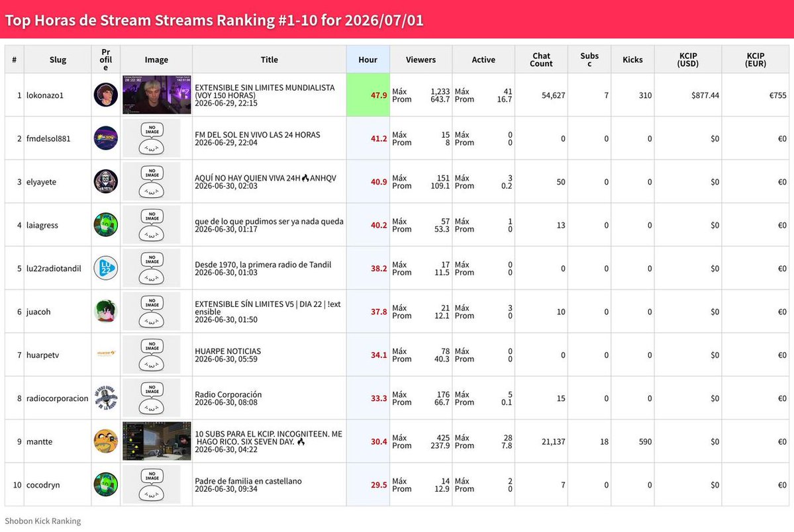Screen dimensions: 794x532
Task: Click the Shobon Kick Ranking footer text
Action: pyautogui.click(x=43, y=521)
